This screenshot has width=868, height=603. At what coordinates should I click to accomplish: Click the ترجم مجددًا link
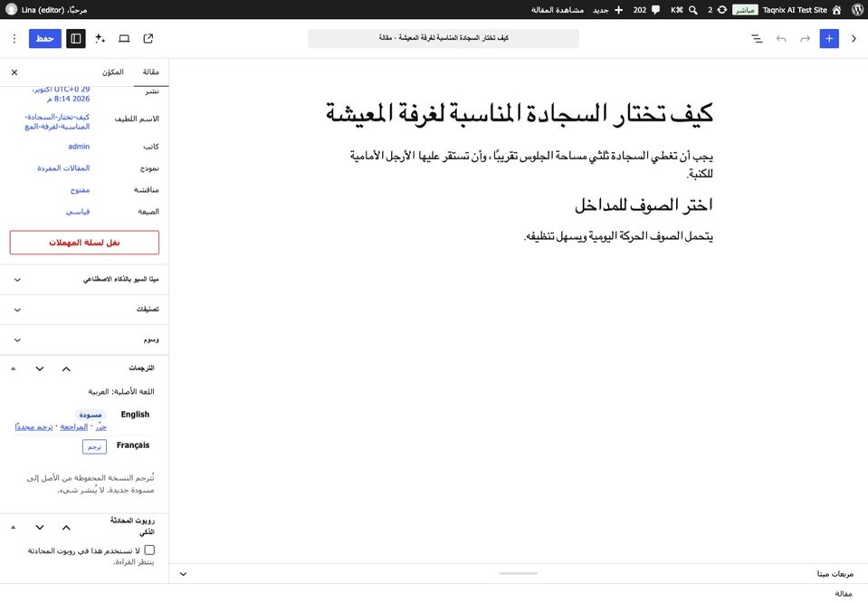[33, 427]
